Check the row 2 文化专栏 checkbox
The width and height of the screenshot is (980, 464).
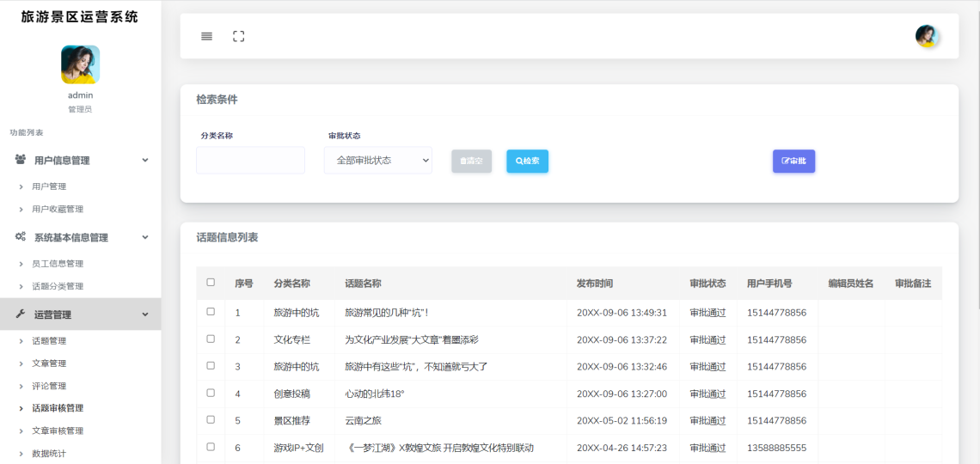coord(211,339)
